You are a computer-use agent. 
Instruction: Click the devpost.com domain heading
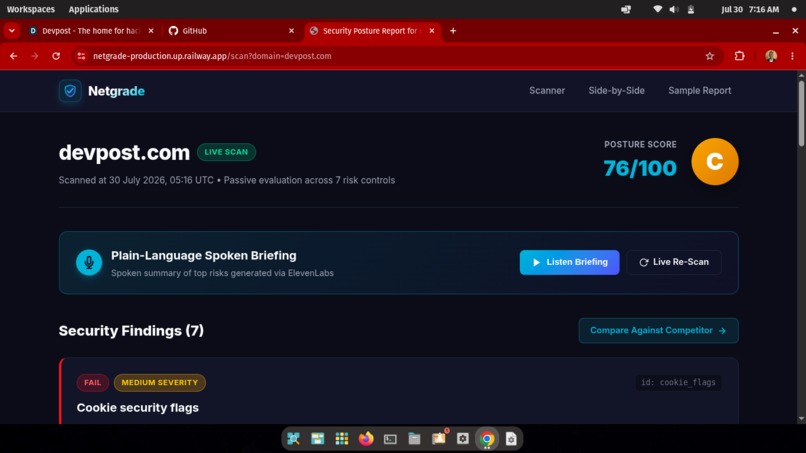coord(124,153)
